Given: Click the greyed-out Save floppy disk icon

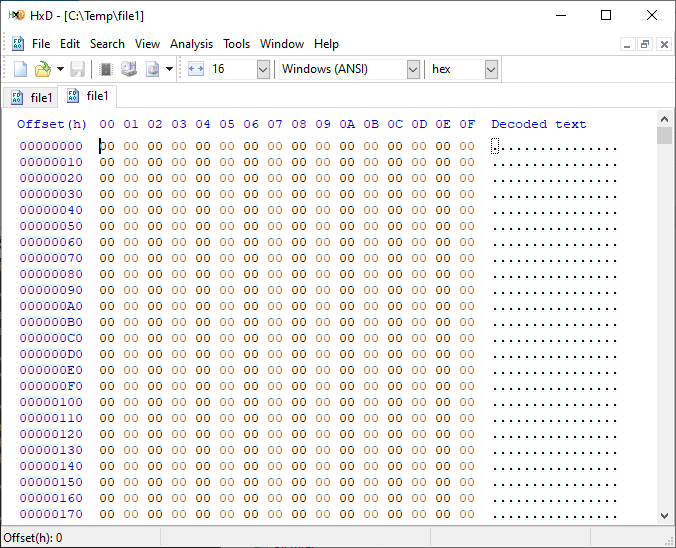Looking at the screenshot, I should [x=78, y=69].
